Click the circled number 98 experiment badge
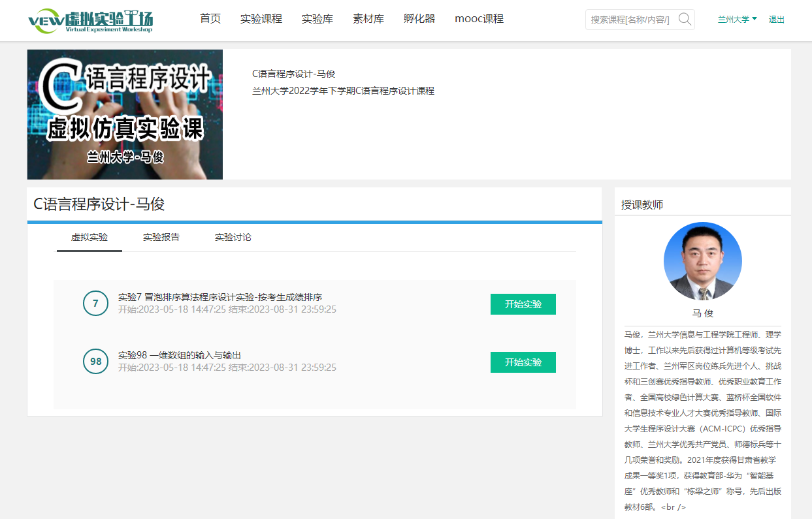The height and width of the screenshot is (519, 812). pos(95,362)
